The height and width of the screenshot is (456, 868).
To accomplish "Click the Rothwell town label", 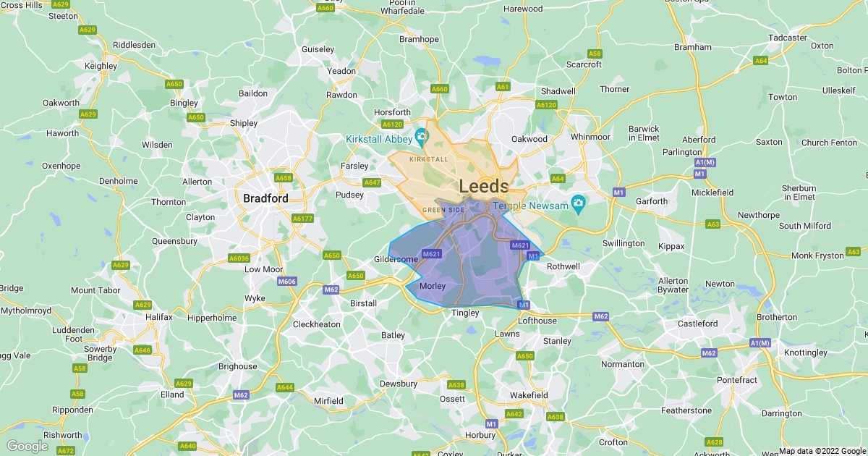I will (563, 266).
